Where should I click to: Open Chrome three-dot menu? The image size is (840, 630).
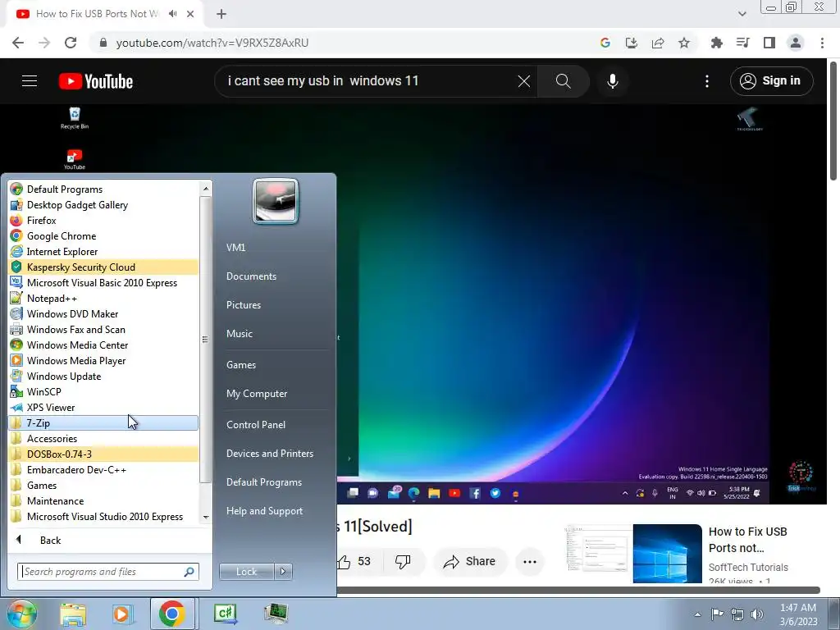[822, 43]
